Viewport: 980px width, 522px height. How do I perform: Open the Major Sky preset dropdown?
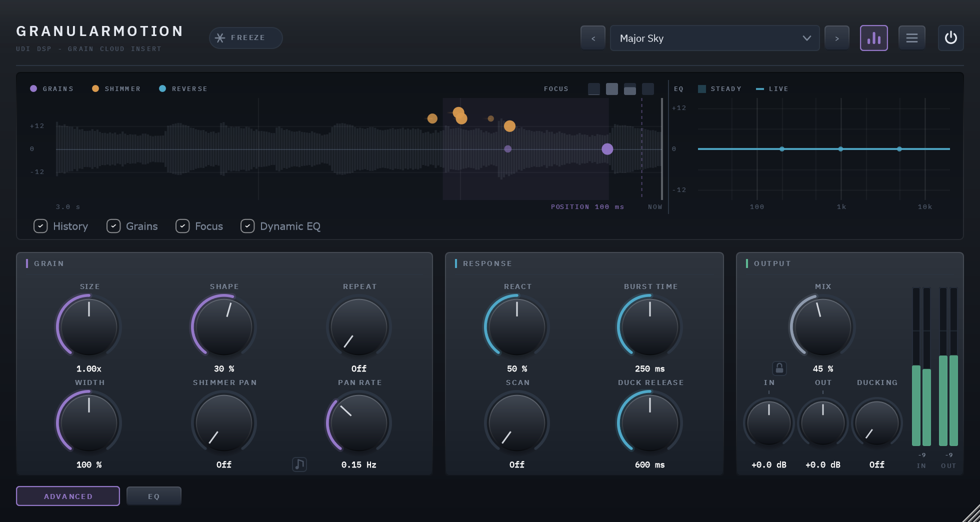click(x=715, y=38)
